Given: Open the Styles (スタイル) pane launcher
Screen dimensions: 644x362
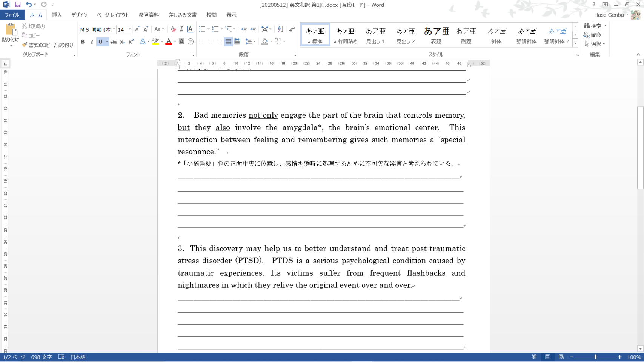Looking at the screenshot, I should [x=577, y=55].
